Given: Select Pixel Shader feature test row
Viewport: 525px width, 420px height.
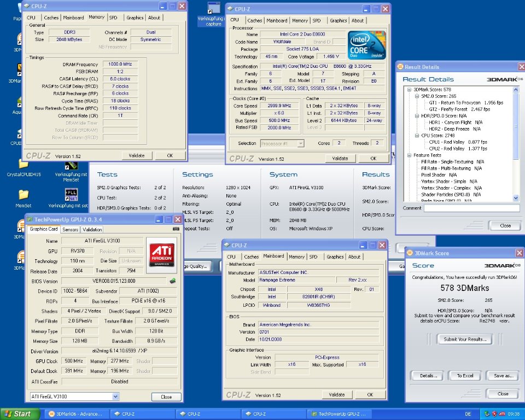Looking at the screenshot, I should 439,175.
